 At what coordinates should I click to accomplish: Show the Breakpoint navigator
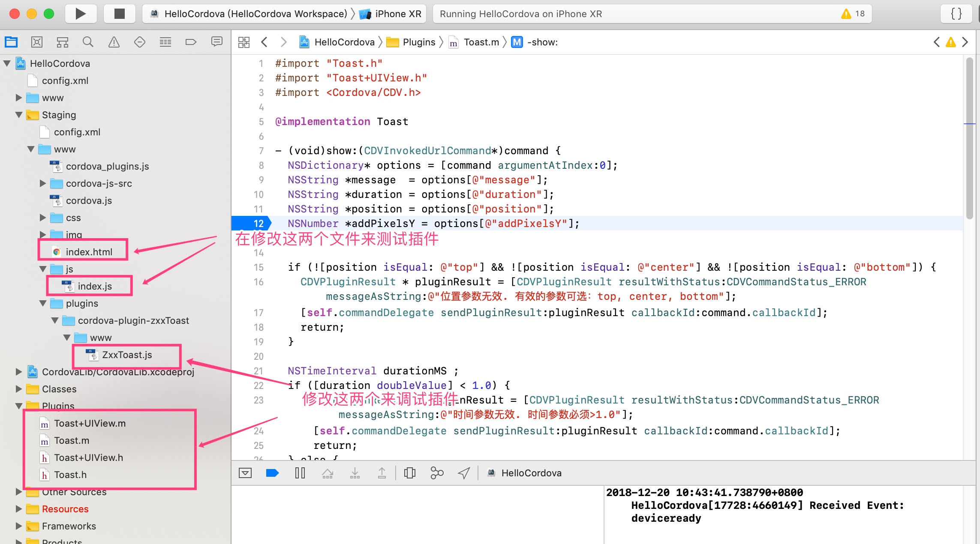pos(191,42)
